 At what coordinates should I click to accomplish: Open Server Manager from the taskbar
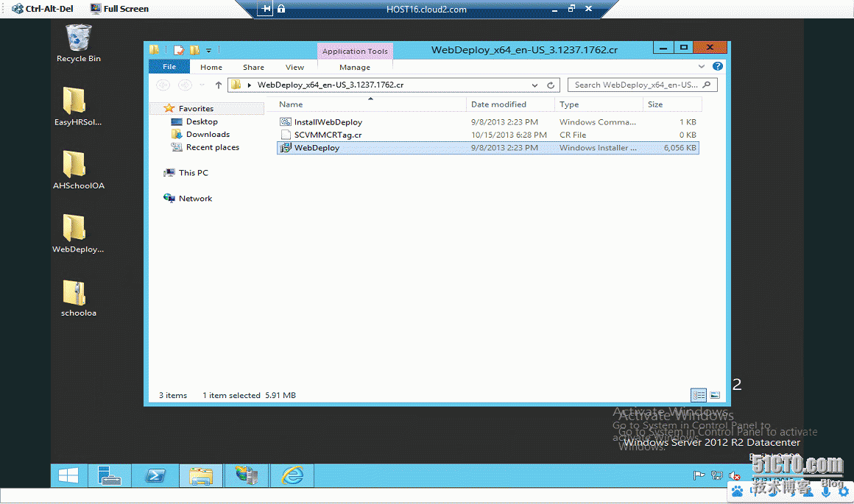pos(110,476)
